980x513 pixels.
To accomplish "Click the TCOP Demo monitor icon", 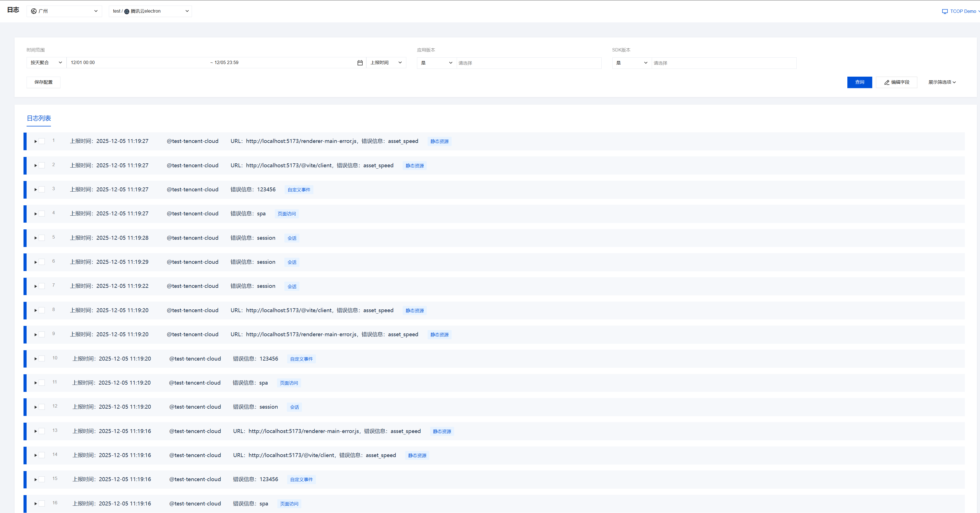I will tap(945, 11).
